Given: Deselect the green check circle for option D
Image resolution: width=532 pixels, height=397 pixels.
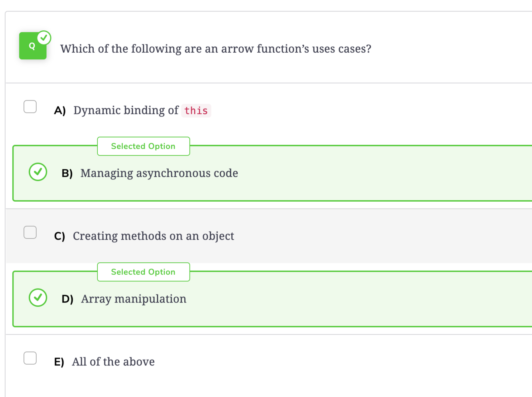Looking at the screenshot, I should (38, 298).
